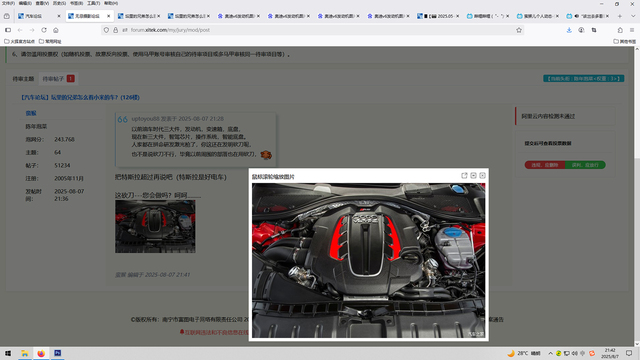Viewport: 640px width, 360px height.
Task: Open the Firefox home page icon
Action: pos(56,30)
